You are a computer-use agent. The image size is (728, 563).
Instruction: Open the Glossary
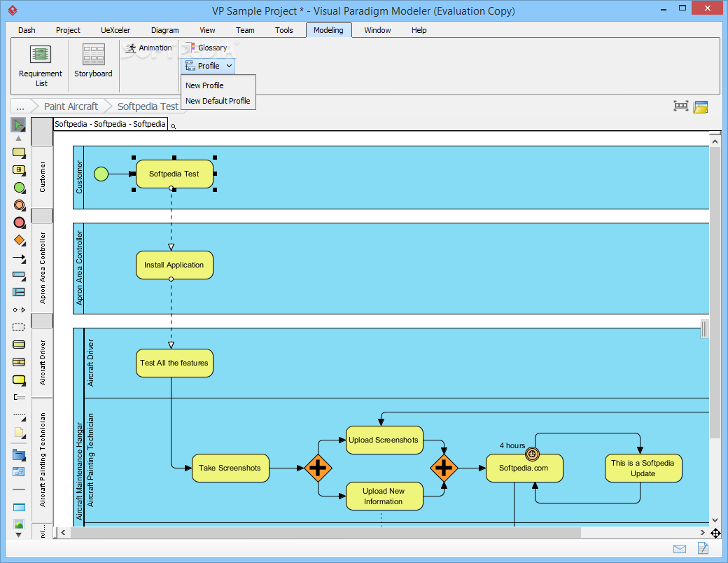(206, 48)
